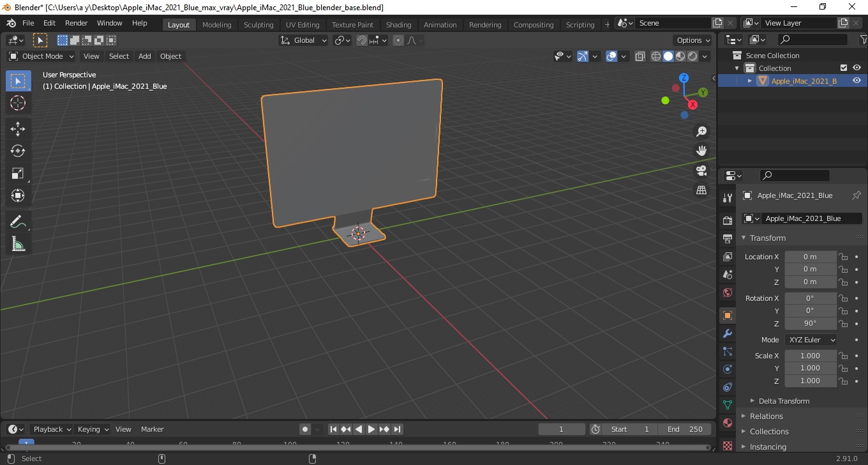Toggle auto keying record button
The image size is (868, 465).
305,429
